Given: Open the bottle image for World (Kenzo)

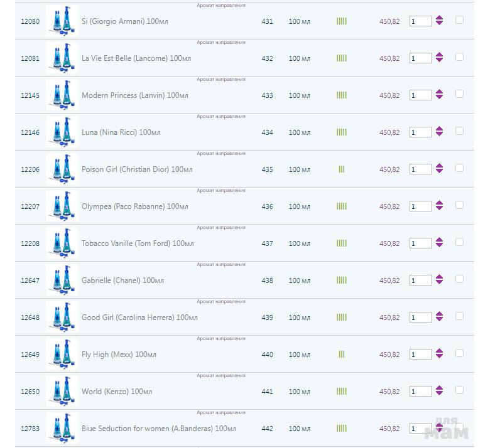Looking at the screenshot, I should point(62,392).
